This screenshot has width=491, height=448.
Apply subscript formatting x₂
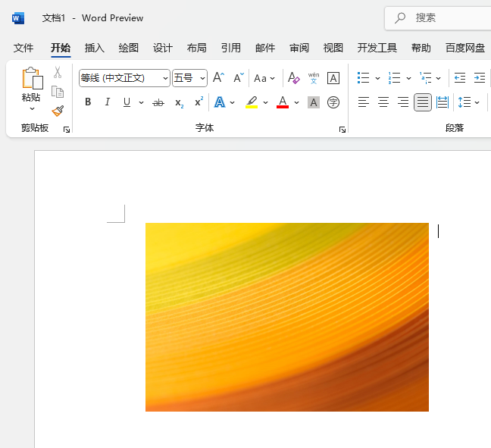coord(179,103)
